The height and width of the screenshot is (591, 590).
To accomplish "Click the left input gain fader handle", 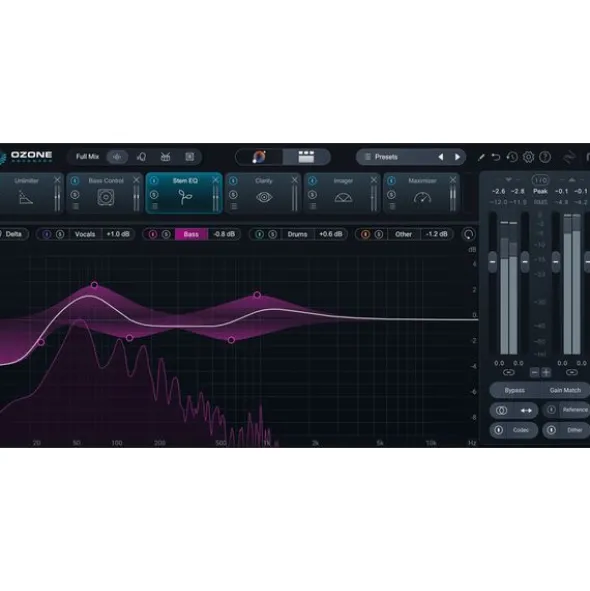I will click(x=492, y=262).
